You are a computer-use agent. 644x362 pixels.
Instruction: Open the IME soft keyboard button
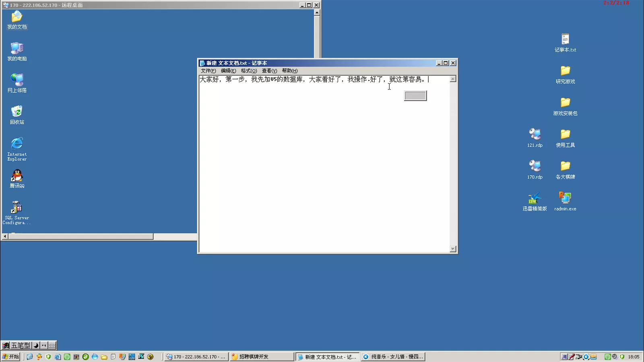click(52, 345)
